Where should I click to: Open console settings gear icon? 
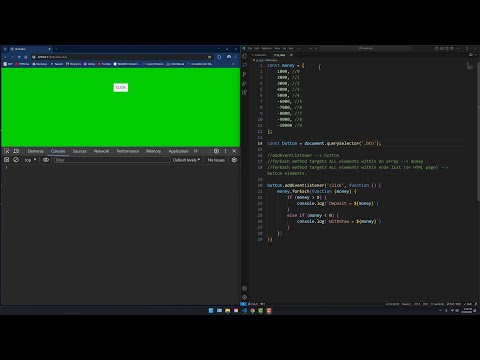pyautogui.click(x=234, y=160)
